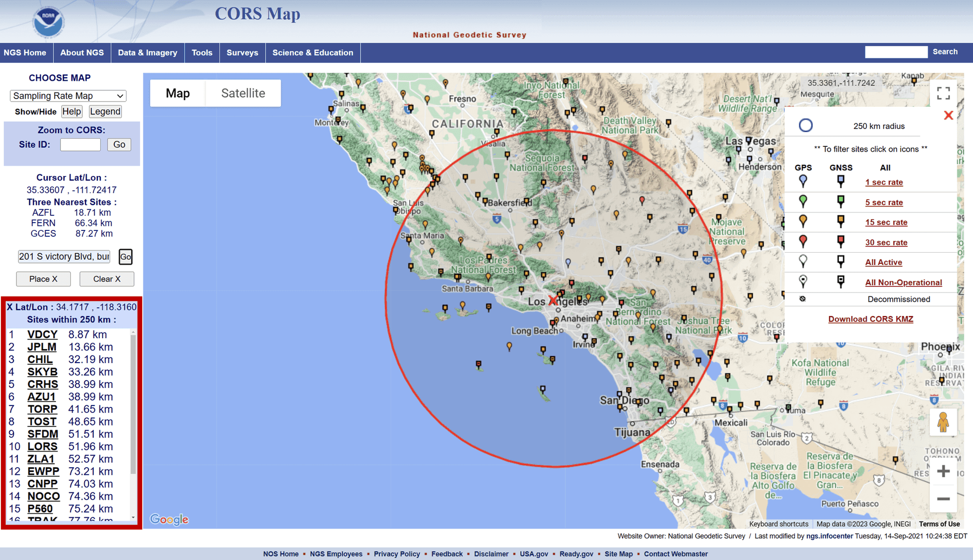
Task: Zoom in the map with plus button
Action: click(x=943, y=471)
